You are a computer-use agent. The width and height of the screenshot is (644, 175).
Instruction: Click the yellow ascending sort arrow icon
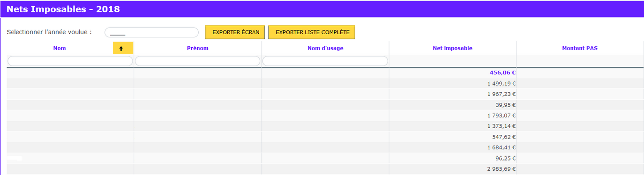tap(123, 48)
